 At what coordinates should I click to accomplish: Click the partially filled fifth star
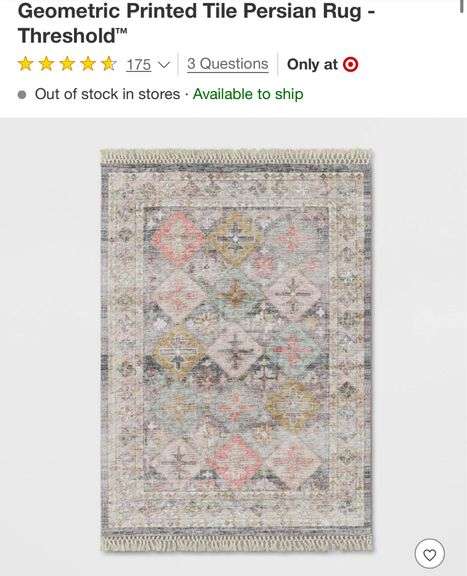pos(109,64)
